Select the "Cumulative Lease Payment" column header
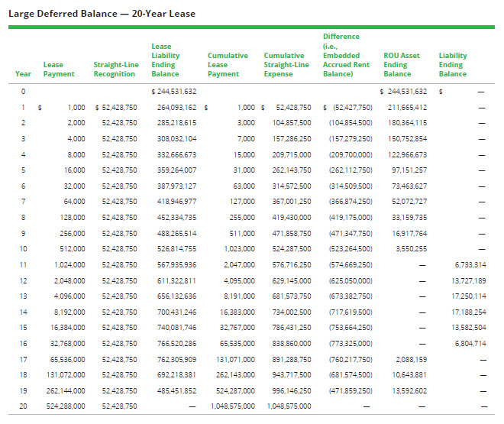Screen dimensions: 504x424 [x=227, y=65]
